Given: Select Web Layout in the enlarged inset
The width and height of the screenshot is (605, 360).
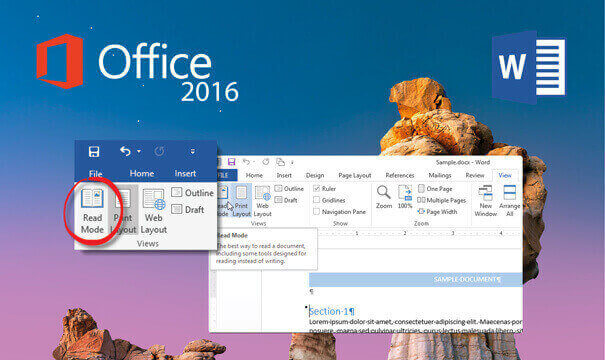Looking at the screenshot, I should [154, 211].
